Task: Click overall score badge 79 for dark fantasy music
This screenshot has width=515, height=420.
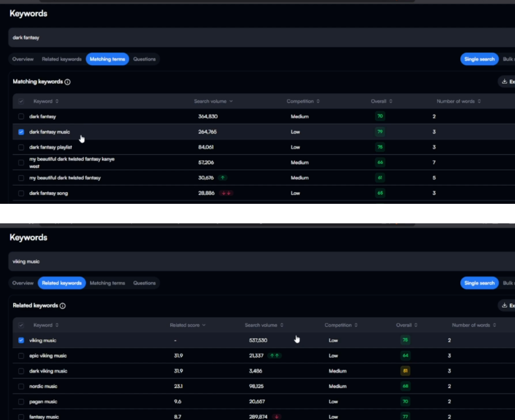Action: coord(380,132)
